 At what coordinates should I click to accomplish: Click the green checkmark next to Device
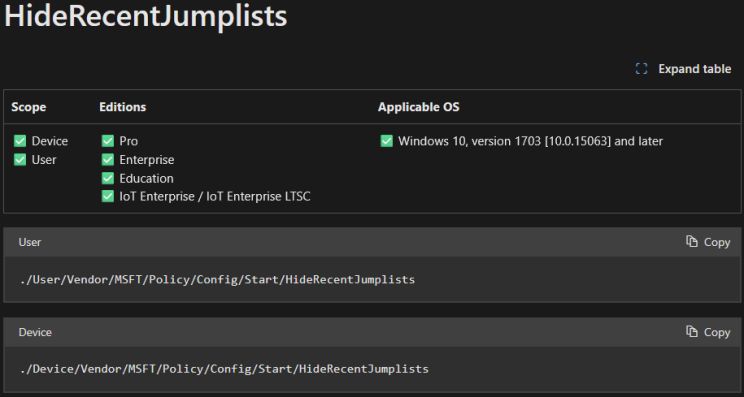[20, 141]
